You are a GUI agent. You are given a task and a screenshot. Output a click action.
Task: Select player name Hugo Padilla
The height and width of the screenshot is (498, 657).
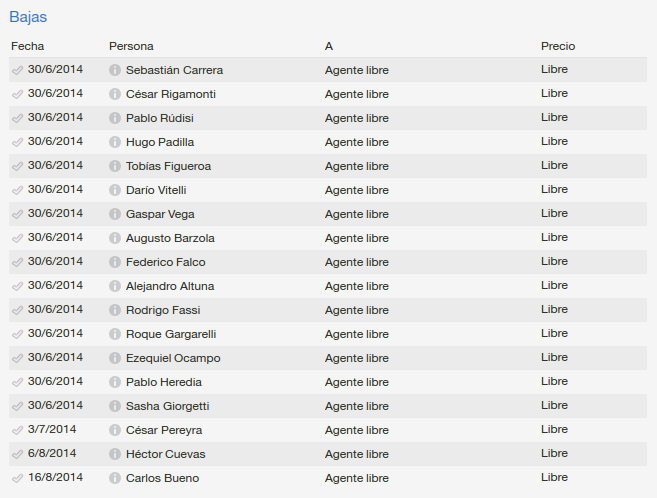160,142
